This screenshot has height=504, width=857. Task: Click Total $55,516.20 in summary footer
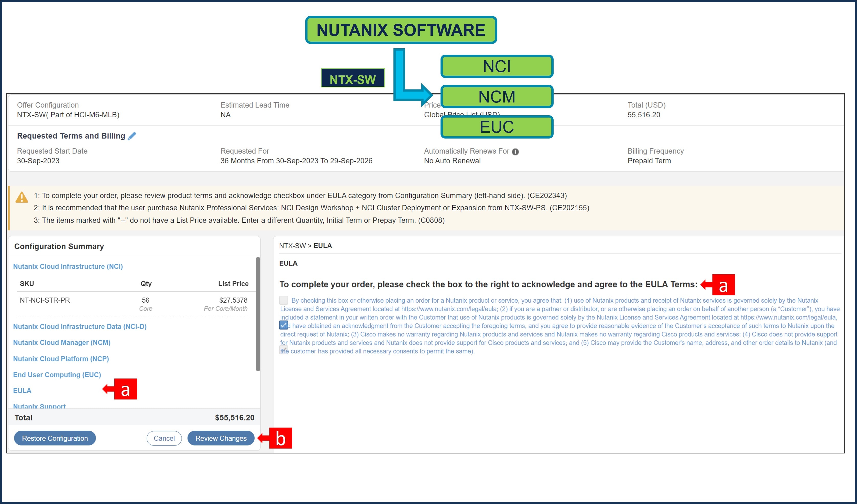click(235, 418)
